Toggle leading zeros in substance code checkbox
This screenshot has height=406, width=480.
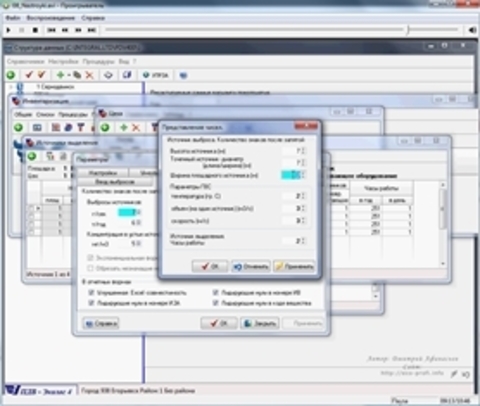215,303
